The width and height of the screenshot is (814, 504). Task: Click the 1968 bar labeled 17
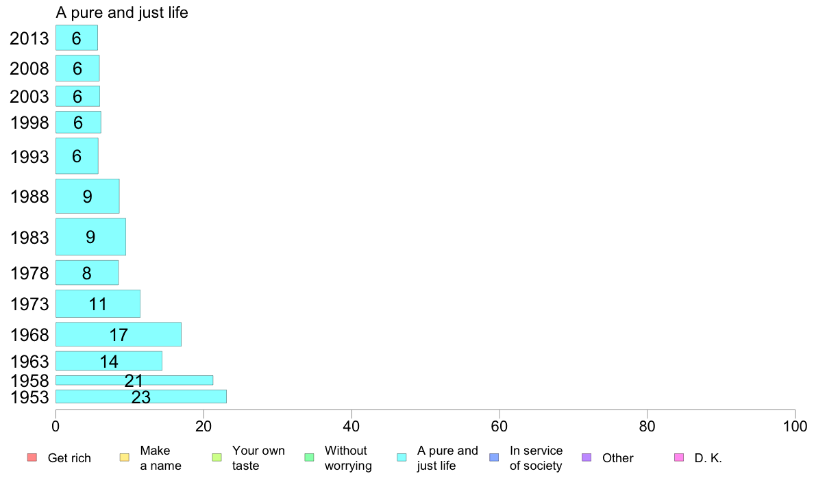[x=119, y=334]
